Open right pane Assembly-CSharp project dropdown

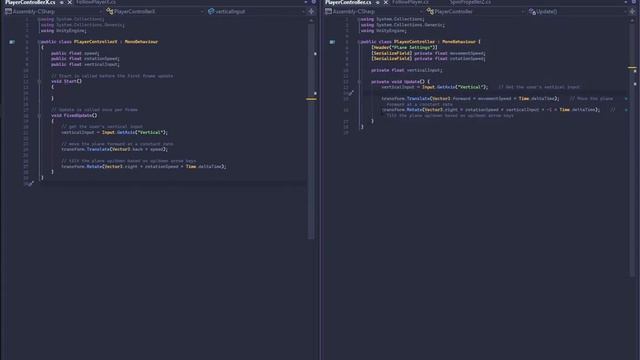click(374, 11)
